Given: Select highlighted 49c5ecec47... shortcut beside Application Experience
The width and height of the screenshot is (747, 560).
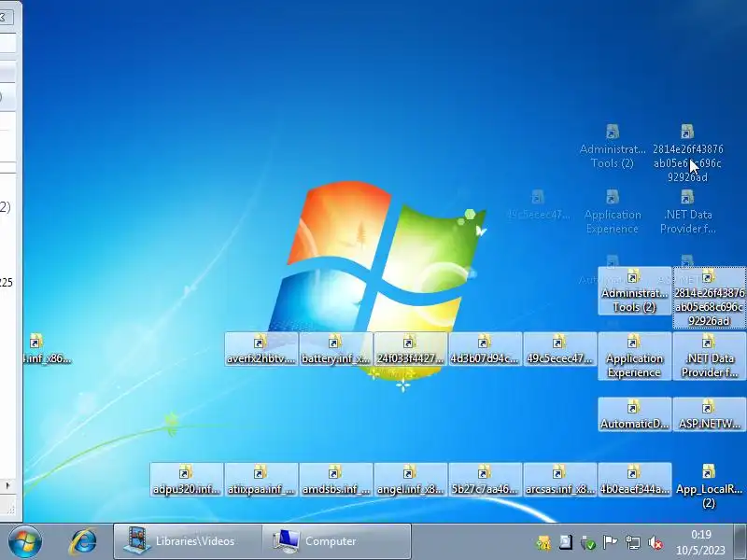Looking at the screenshot, I should (559, 349).
